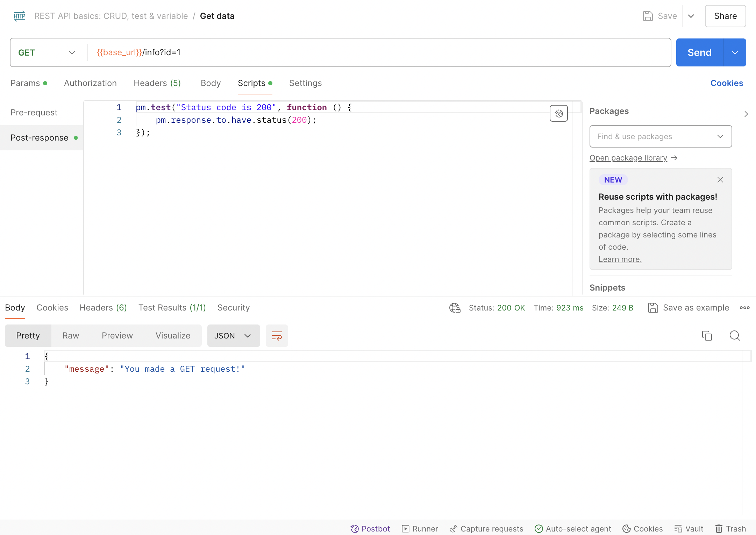
Task: Open the Runner from status bar
Action: click(420, 528)
